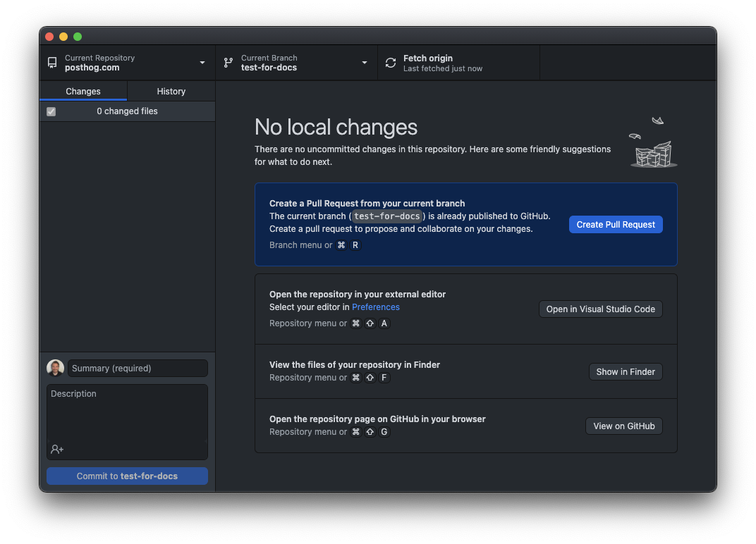The height and width of the screenshot is (544, 756).
Task: Click your avatar next to the Summary field
Action: (x=55, y=367)
